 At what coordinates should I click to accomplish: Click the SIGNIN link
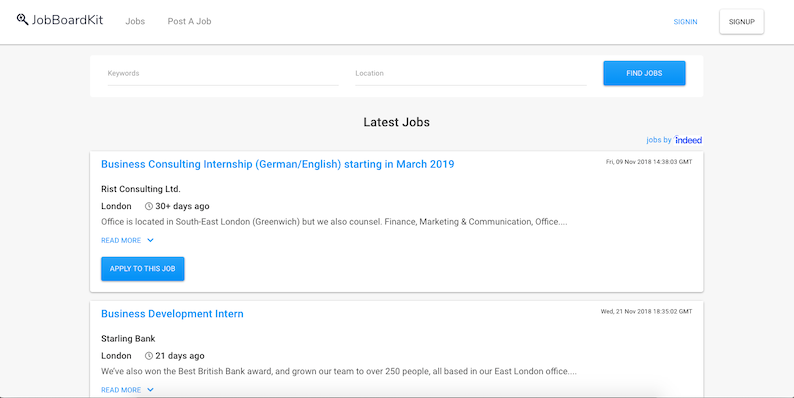[x=685, y=22]
